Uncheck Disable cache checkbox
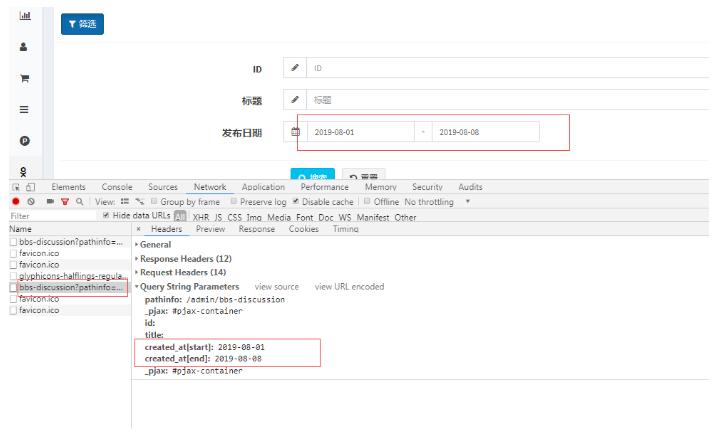Image resolution: width=720 pixels, height=437 pixels. click(296, 201)
